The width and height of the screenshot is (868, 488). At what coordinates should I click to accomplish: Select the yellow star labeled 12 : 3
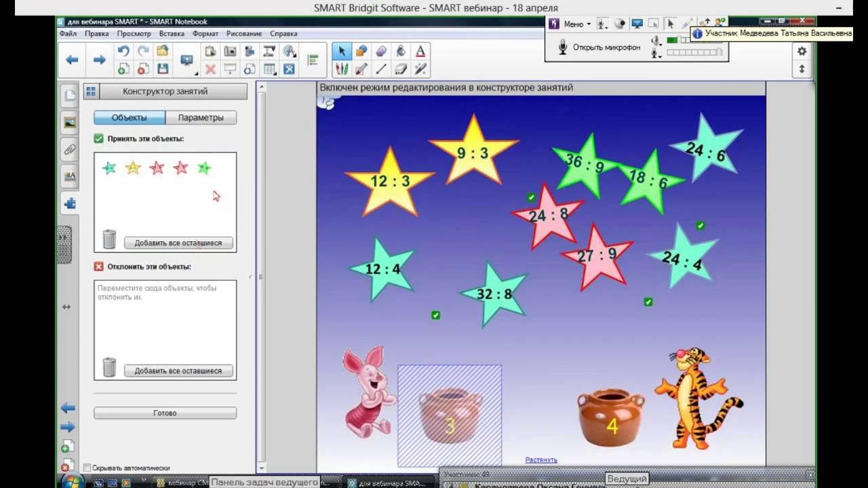click(389, 182)
